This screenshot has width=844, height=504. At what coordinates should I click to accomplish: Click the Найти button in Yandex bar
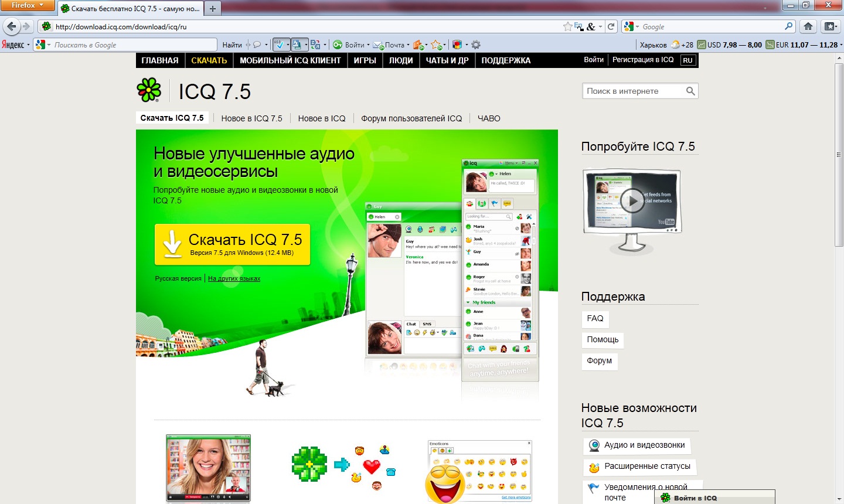pos(232,45)
